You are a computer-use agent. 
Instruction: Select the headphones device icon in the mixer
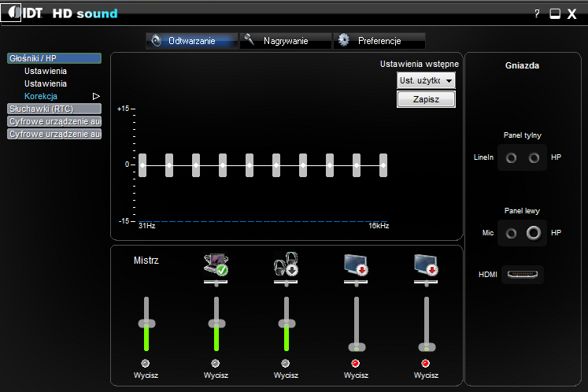click(x=286, y=264)
